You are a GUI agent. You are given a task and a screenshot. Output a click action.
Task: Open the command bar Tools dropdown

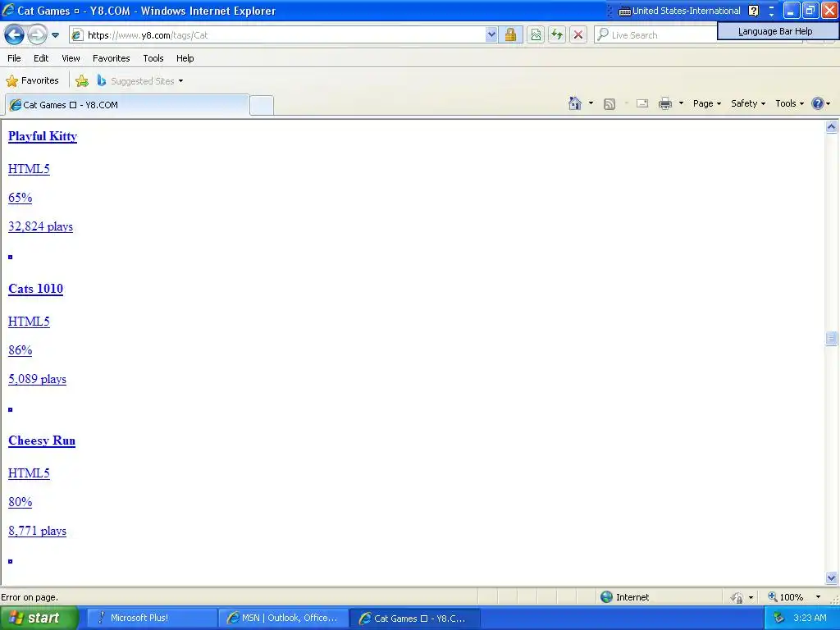pos(789,103)
